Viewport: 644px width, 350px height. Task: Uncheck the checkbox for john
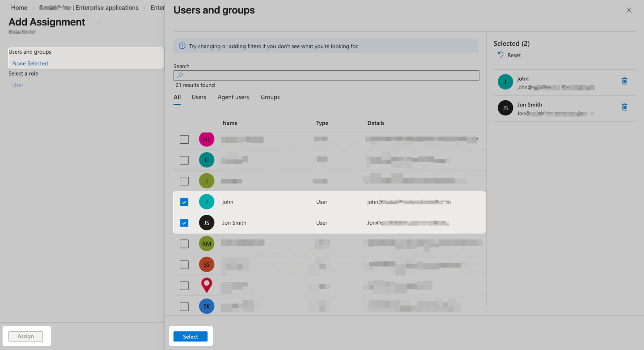pyautogui.click(x=184, y=202)
